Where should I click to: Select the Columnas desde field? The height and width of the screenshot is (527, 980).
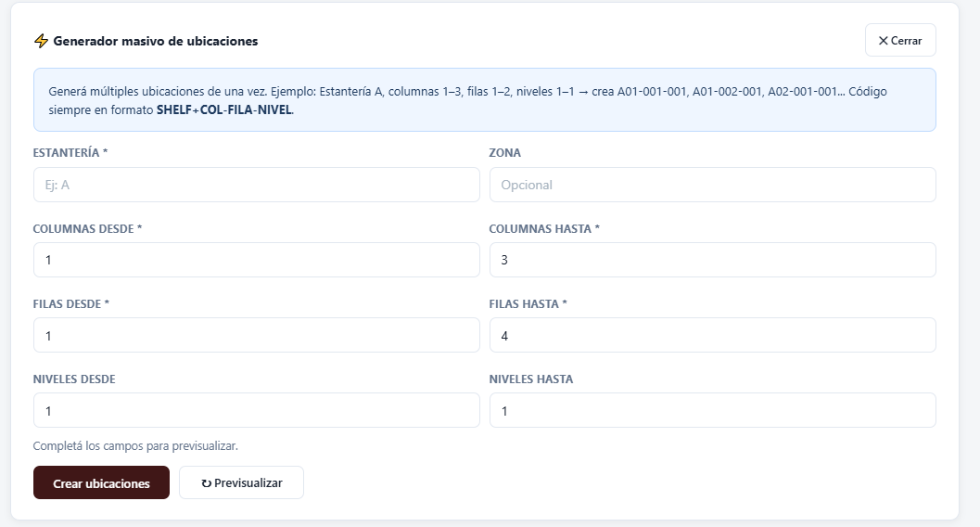pyautogui.click(x=256, y=260)
